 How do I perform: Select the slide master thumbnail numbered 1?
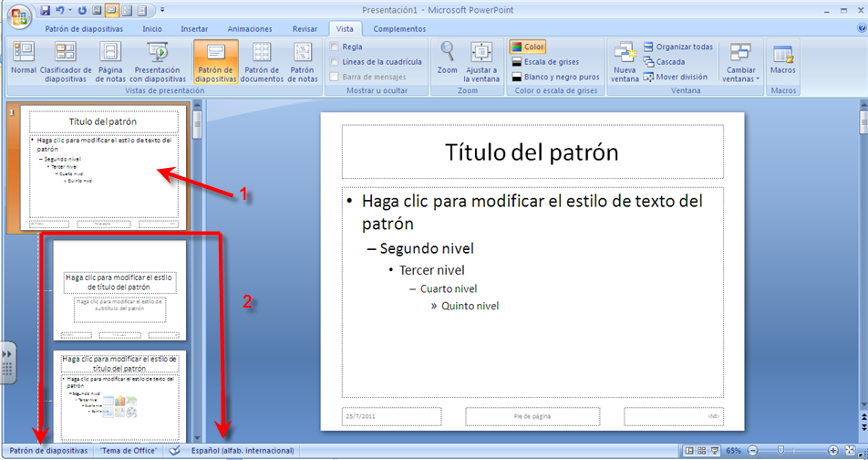[x=104, y=169]
